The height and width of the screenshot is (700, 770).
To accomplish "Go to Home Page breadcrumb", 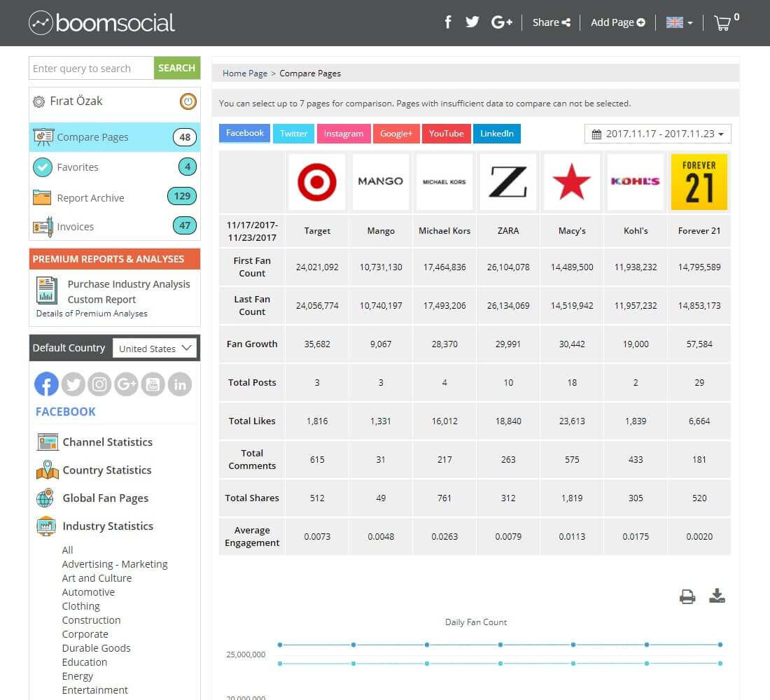I will [x=245, y=73].
